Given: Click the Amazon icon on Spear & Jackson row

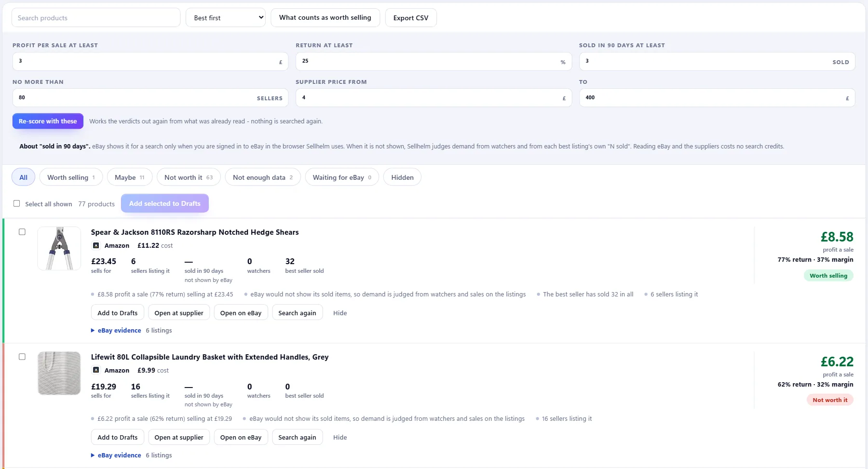Looking at the screenshot, I should click(96, 245).
